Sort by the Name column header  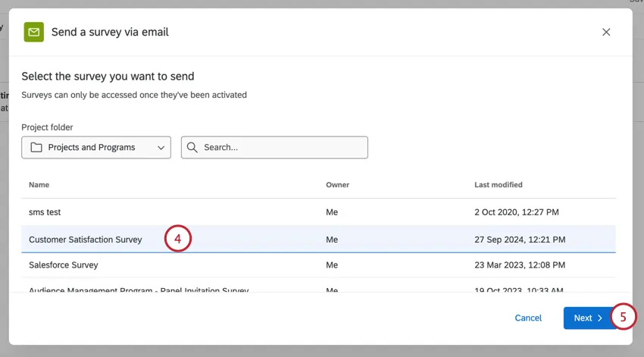coord(38,185)
